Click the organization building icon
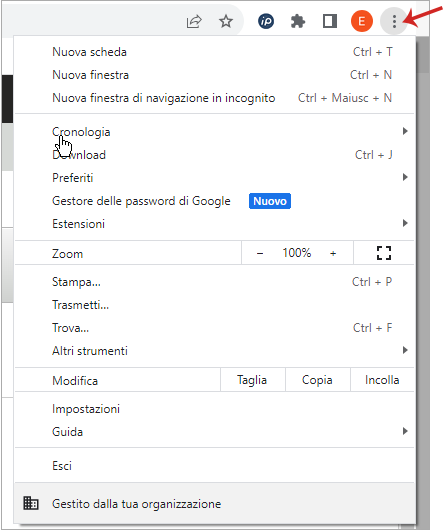 click(x=31, y=503)
